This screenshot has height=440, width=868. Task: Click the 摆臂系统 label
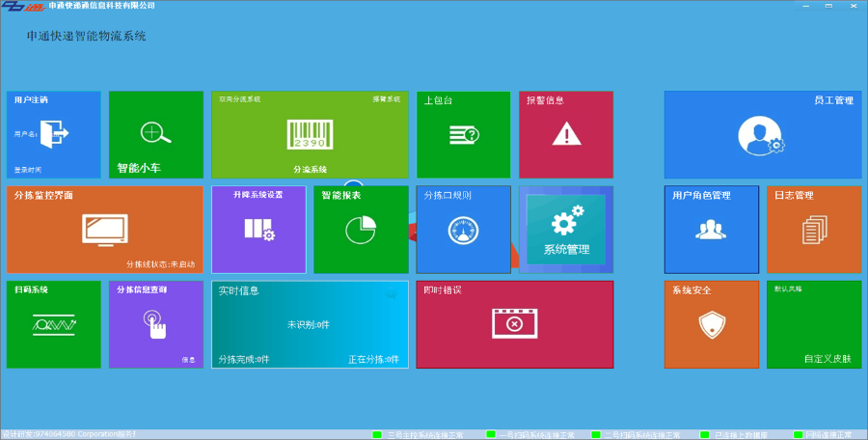tap(387, 99)
